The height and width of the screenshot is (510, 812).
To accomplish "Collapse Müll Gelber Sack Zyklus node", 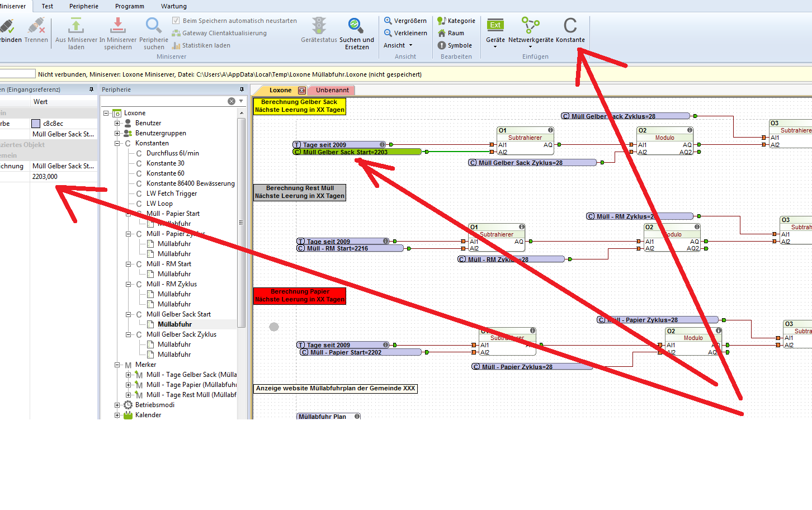I will pyautogui.click(x=129, y=334).
